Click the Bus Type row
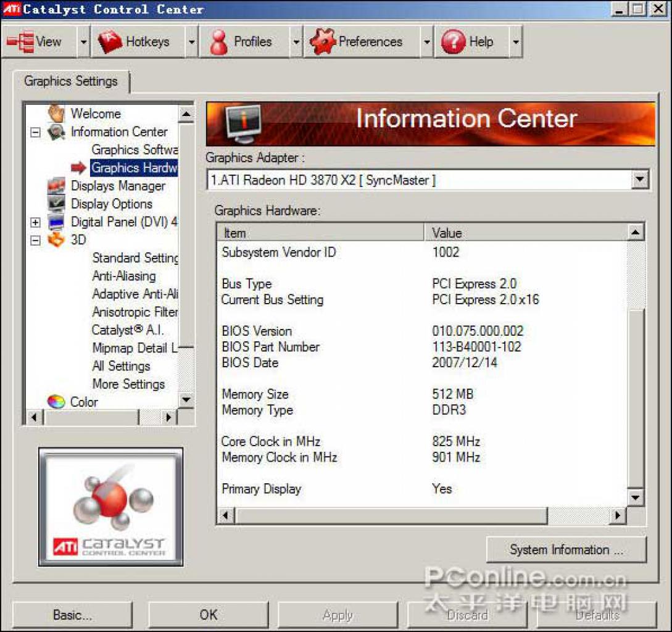The height and width of the screenshot is (632, 672). coord(422,284)
